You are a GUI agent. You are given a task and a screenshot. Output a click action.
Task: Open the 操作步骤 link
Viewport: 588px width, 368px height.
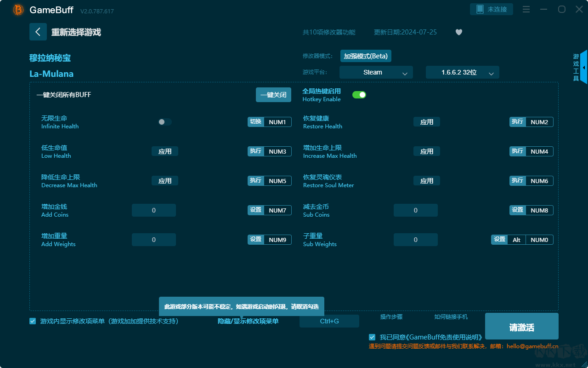391,316
